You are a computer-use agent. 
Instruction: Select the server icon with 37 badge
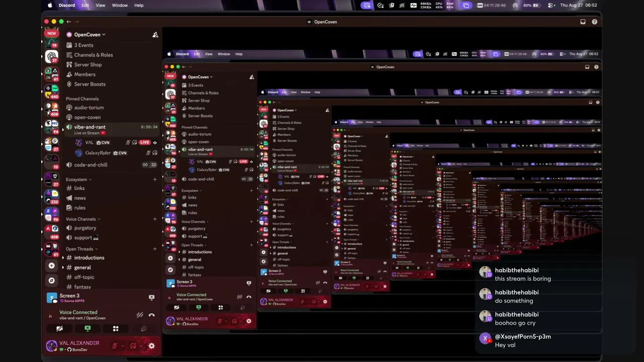point(51,57)
